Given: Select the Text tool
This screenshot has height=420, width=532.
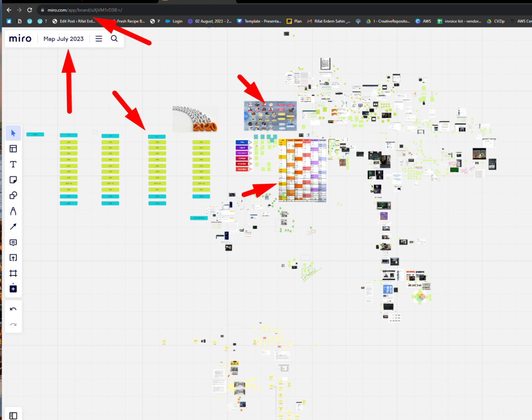Looking at the screenshot, I should point(13,164).
